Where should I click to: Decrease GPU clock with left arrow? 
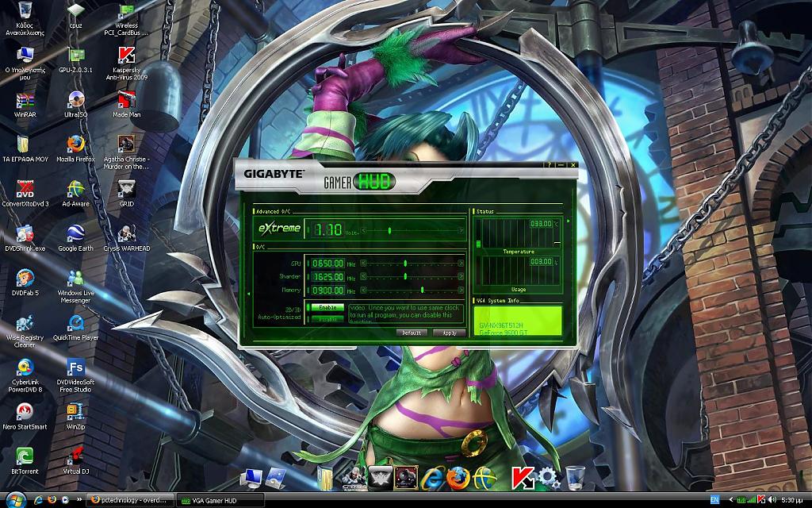click(364, 264)
